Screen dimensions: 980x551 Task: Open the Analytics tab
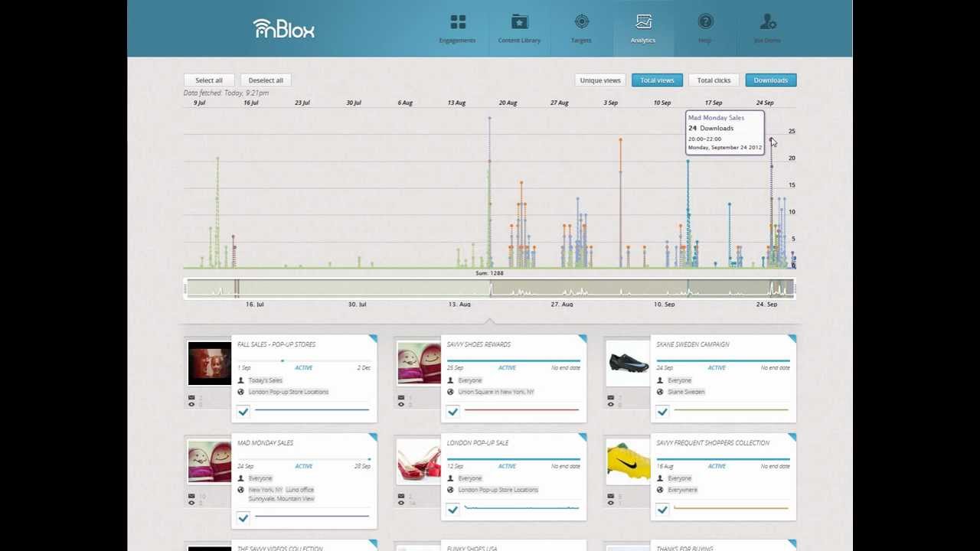point(643,28)
